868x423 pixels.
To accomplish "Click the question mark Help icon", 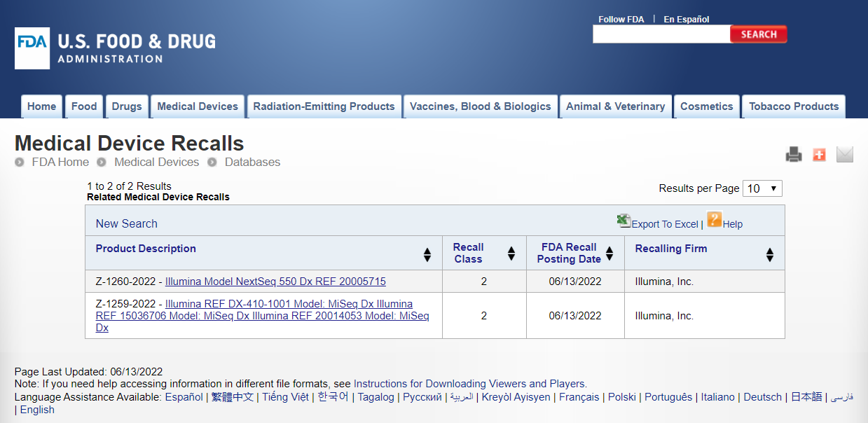I will [x=714, y=220].
